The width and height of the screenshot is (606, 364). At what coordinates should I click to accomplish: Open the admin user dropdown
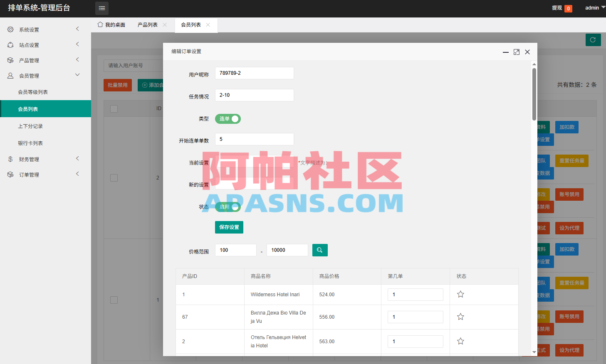tap(595, 8)
